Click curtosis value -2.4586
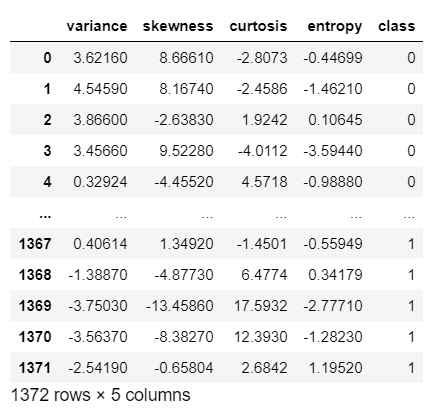Viewport: 433px width, 417px height. pyautogui.click(x=262, y=89)
